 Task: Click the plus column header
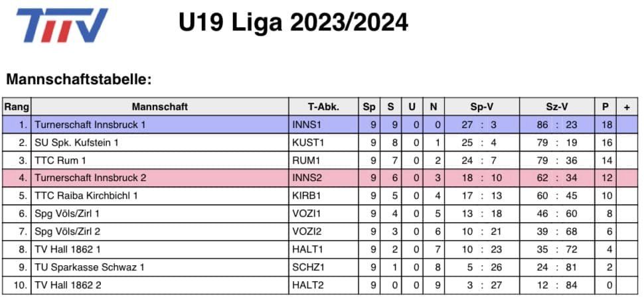point(627,107)
